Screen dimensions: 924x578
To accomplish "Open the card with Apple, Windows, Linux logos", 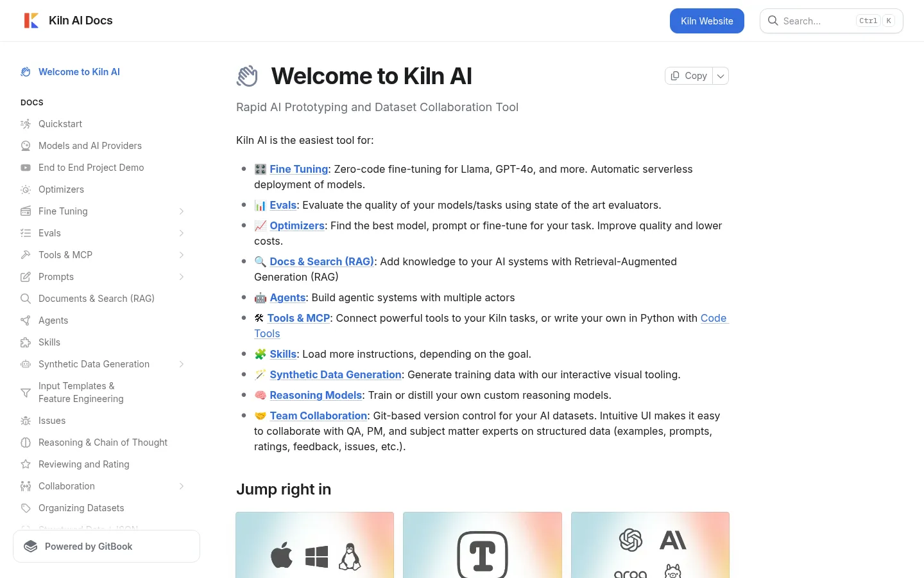I will tap(315, 545).
